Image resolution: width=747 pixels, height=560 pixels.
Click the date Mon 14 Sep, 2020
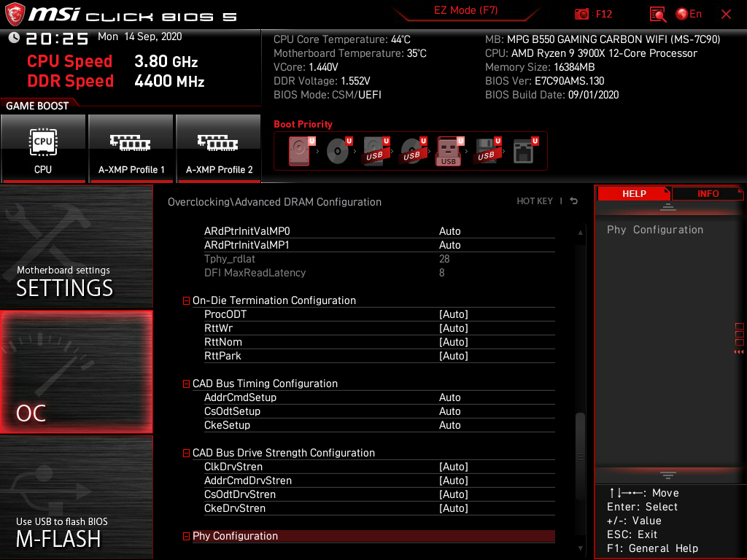click(x=139, y=36)
